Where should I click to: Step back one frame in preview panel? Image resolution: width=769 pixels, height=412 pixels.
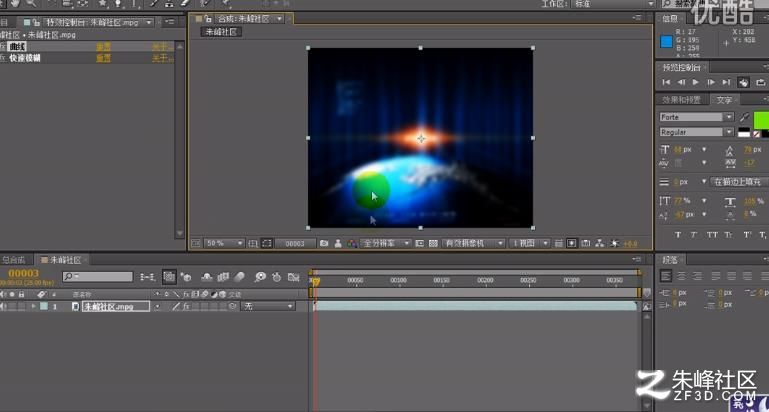681,82
